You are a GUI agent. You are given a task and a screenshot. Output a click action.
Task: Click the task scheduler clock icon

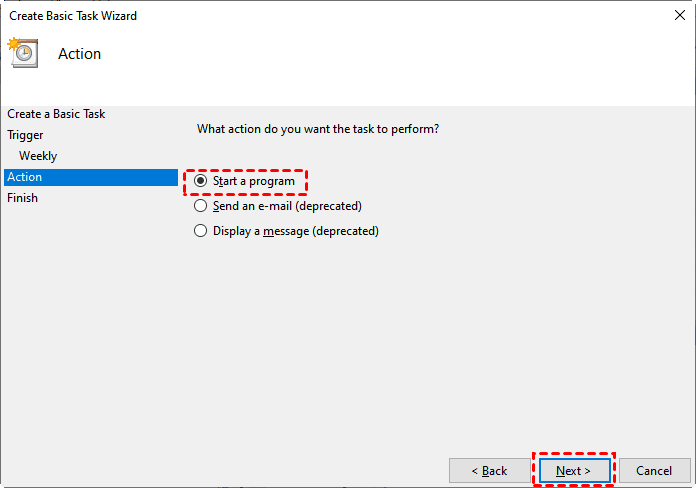[23, 53]
